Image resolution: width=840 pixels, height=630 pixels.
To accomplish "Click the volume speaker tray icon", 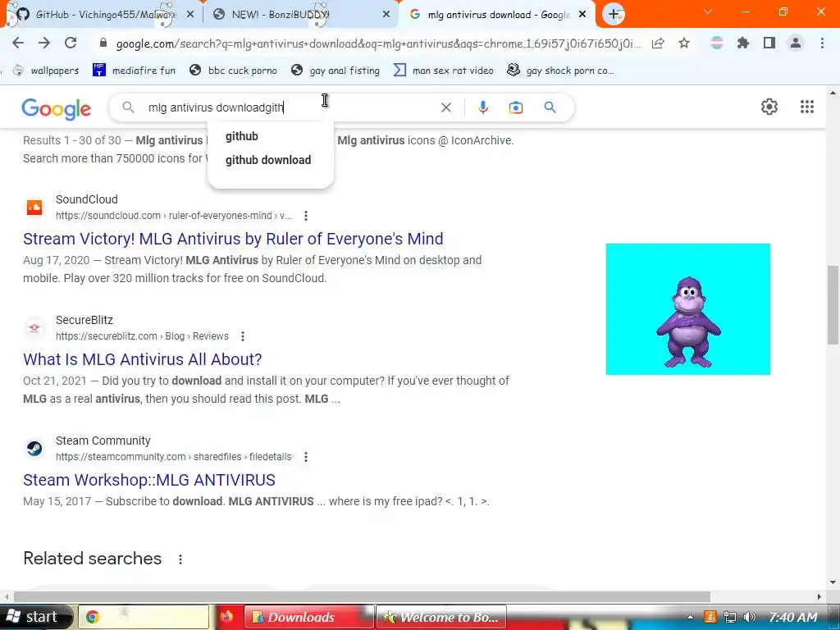I will point(750,617).
